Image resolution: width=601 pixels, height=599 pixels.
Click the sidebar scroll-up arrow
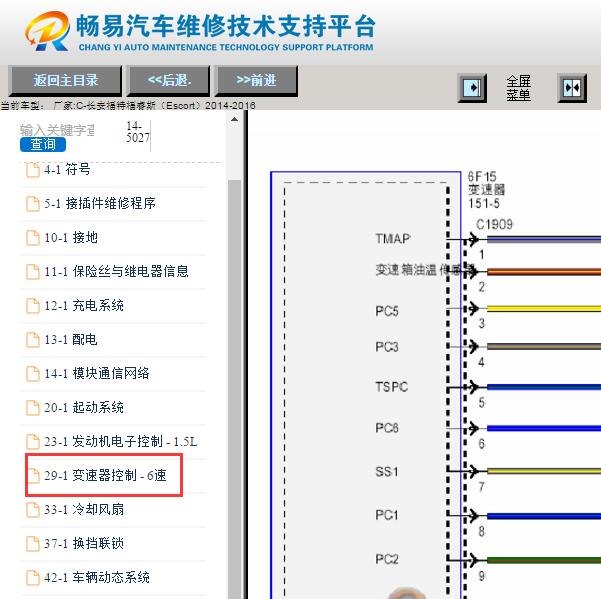coord(234,120)
